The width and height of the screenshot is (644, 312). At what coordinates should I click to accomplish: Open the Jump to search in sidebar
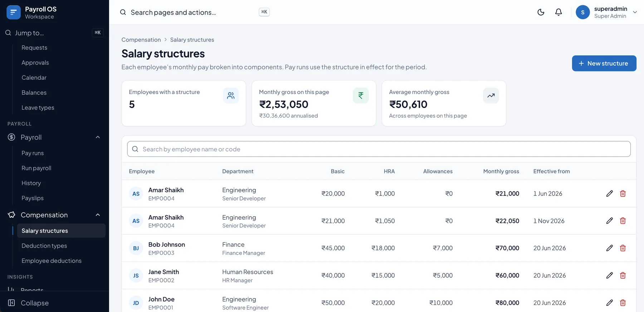point(54,33)
